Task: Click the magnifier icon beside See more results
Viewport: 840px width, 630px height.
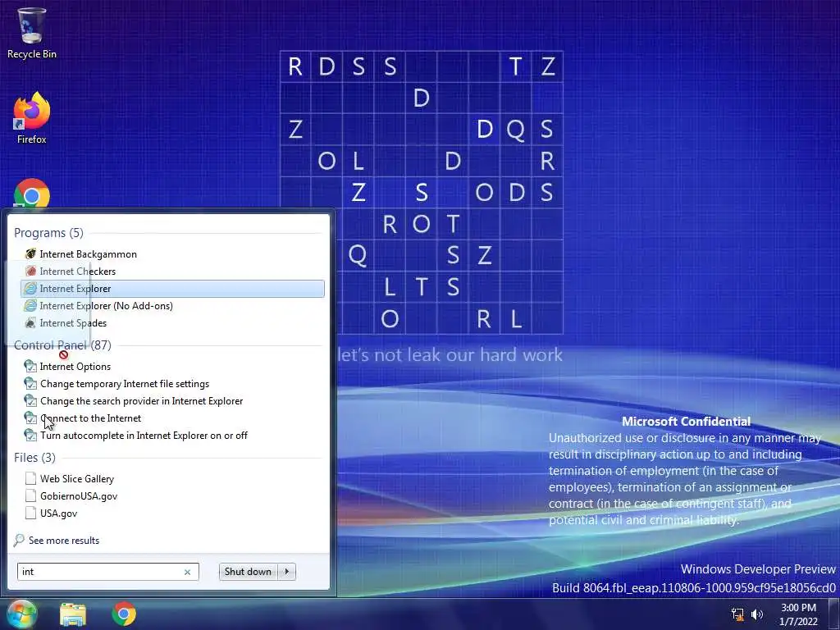Action: click(19, 540)
